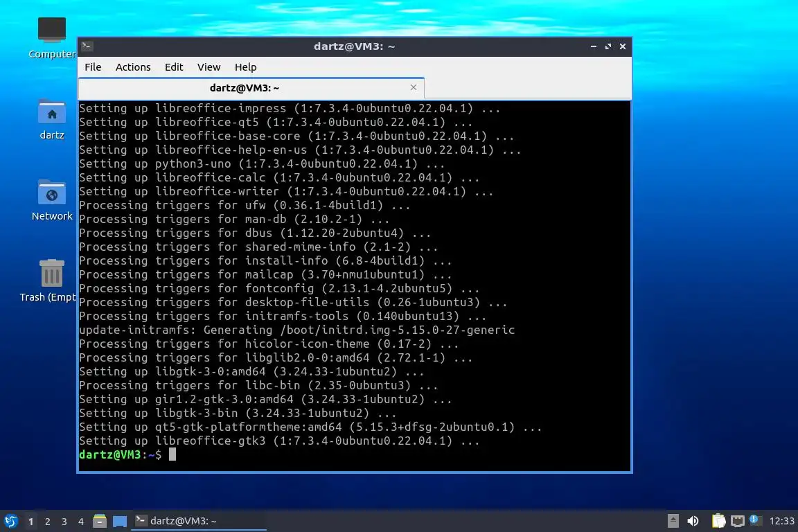Switch to workspace 1

[30, 522]
